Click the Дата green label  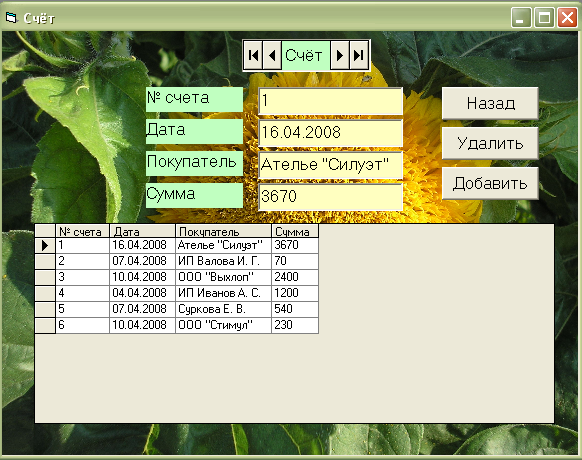(x=194, y=131)
